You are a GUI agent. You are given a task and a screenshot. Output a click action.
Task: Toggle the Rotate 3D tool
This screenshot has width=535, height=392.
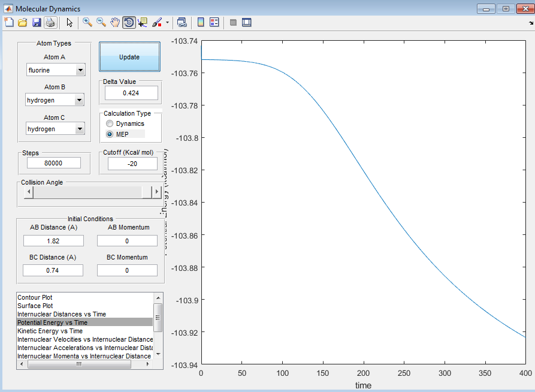point(129,22)
